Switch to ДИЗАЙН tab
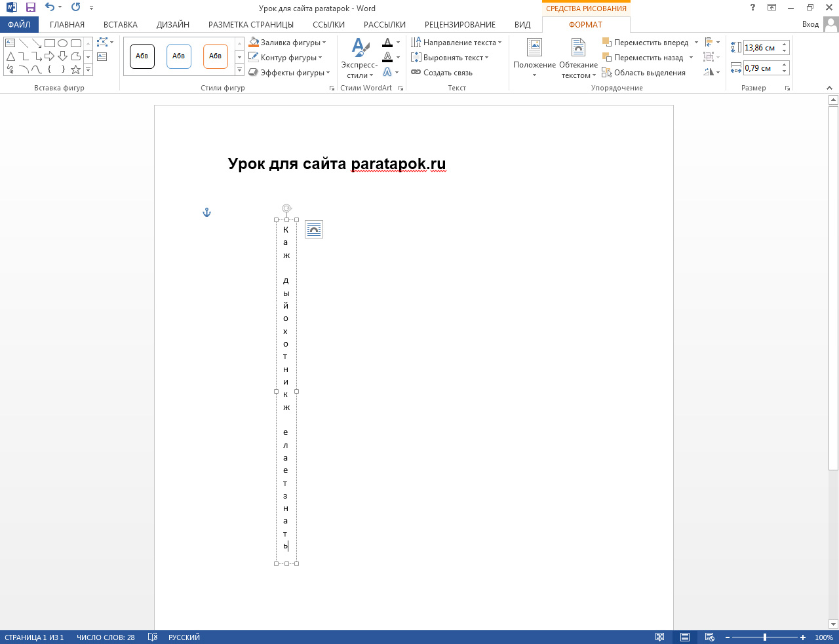839x644 pixels. point(173,25)
